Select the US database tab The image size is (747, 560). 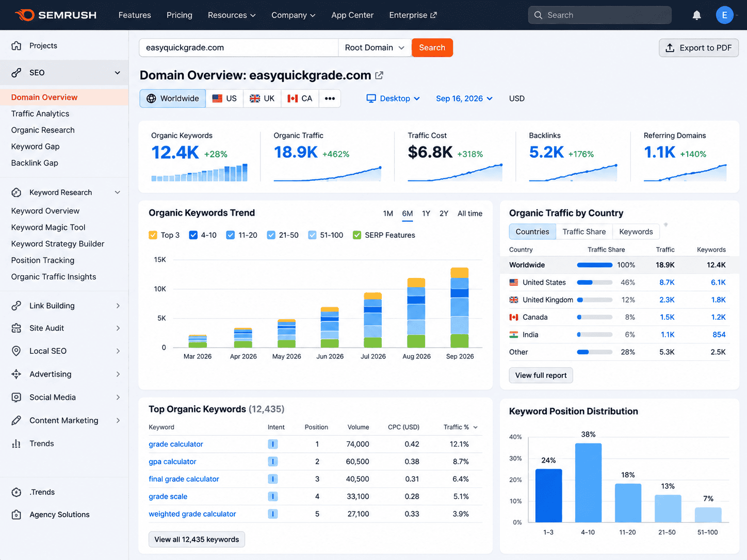tap(224, 98)
